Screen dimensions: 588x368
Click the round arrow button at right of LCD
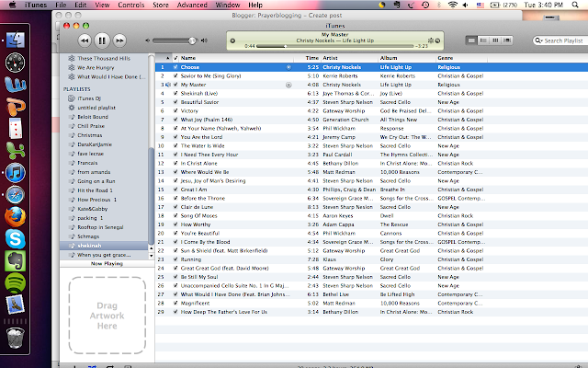437,40
